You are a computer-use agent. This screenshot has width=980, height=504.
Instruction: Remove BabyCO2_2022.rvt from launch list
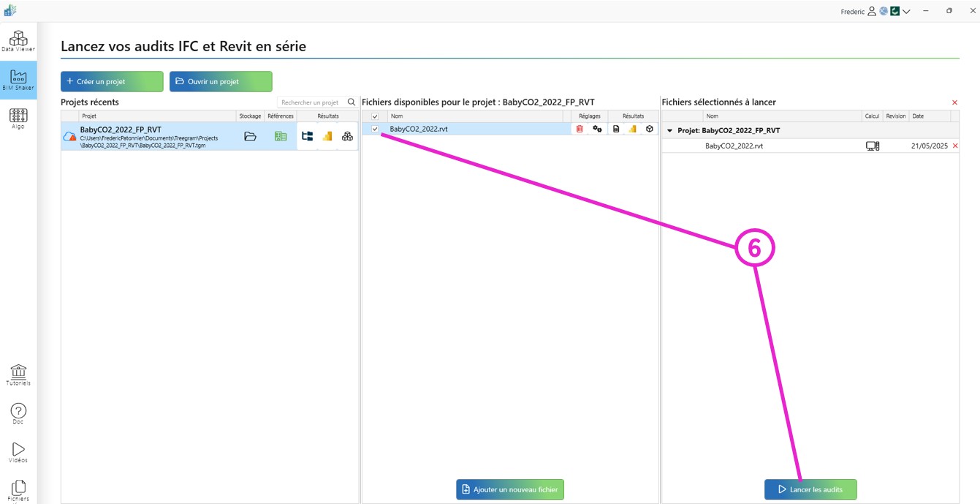(954, 146)
